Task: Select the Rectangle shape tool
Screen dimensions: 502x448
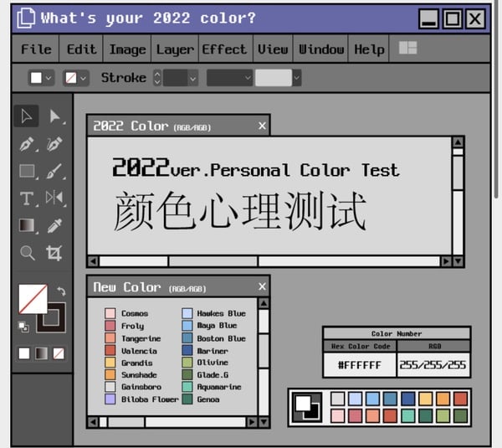Action: tap(27, 171)
